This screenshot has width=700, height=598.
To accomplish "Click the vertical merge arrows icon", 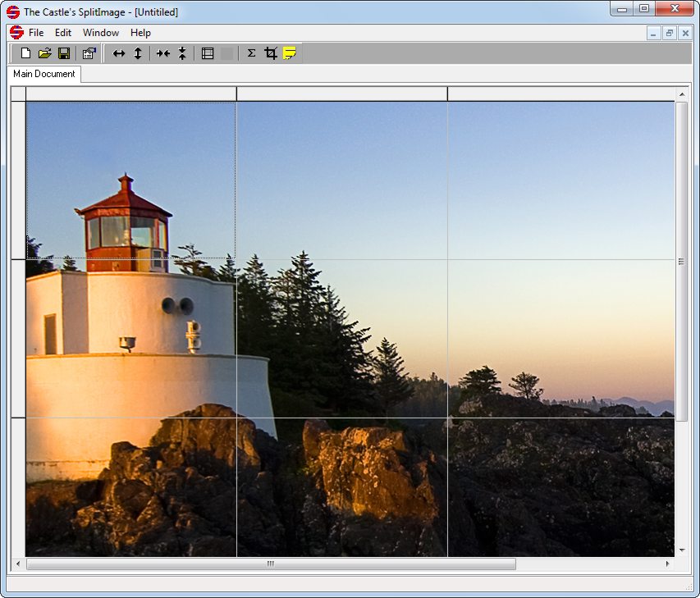I will 182,53.
